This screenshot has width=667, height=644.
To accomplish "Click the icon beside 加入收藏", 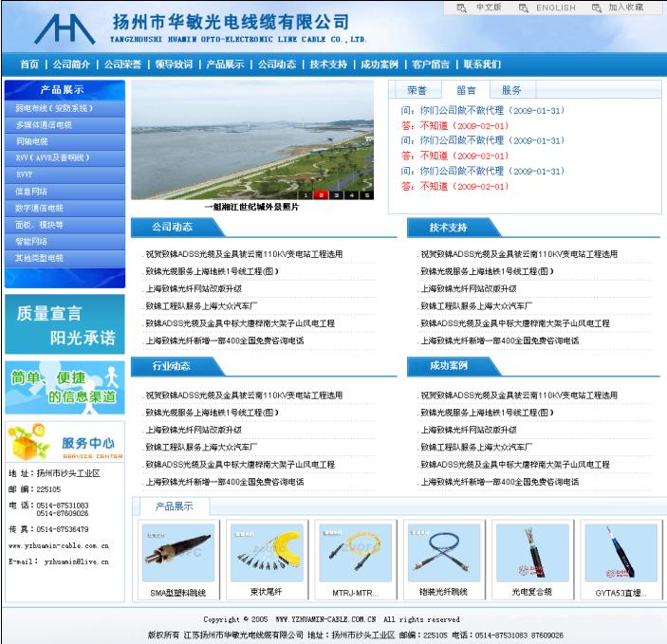I will tap(597, 8).
